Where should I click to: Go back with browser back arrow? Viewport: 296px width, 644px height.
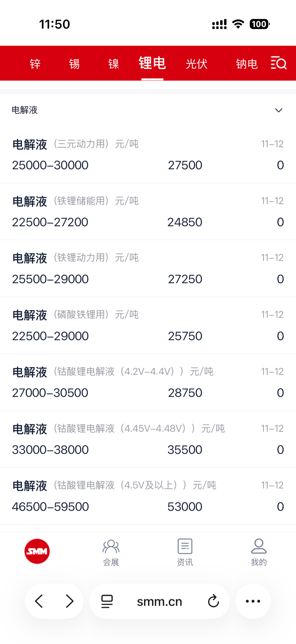tap(39, 601)
